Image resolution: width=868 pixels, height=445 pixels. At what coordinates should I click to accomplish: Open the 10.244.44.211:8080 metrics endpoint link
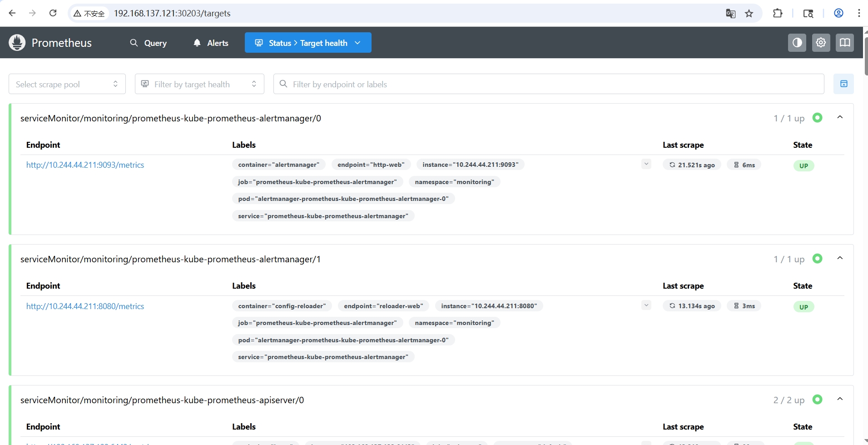85,306
